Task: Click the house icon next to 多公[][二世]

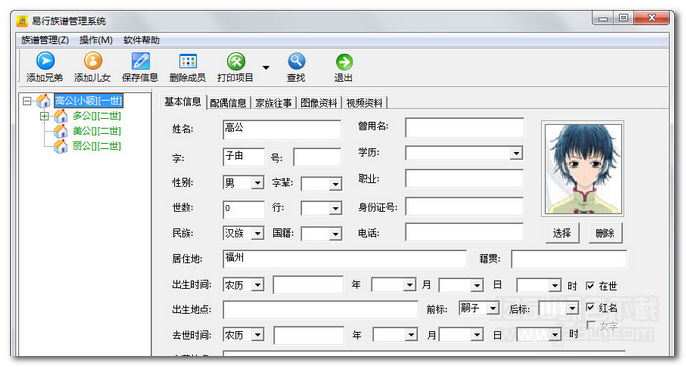Action: 60,116
